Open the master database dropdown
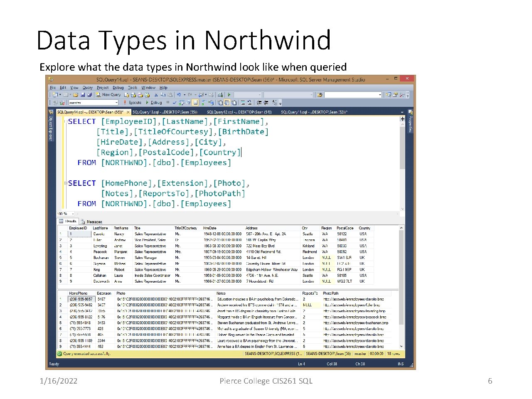Viewport: 532px width, 399px height. coord(116,103)
